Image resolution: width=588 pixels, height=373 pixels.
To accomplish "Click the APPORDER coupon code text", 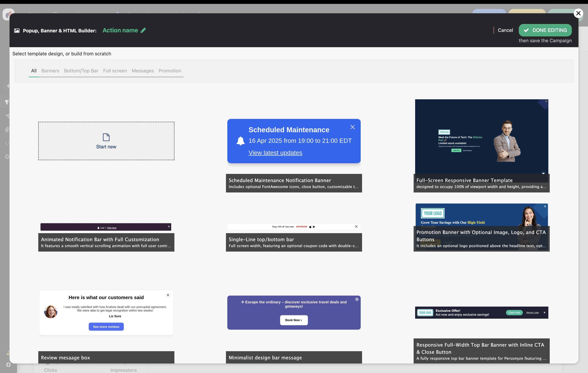I will tap(301, 227).
